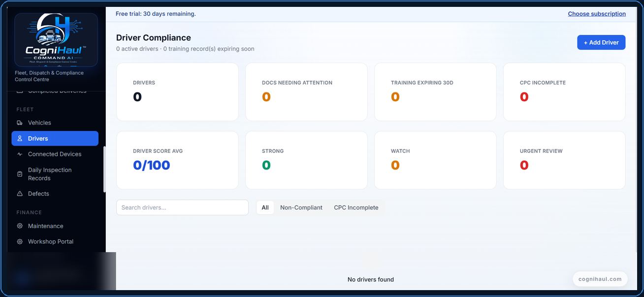Click the Search drivers input field
644x297 pixels.
pyautogui.click(x=182, y=208)
